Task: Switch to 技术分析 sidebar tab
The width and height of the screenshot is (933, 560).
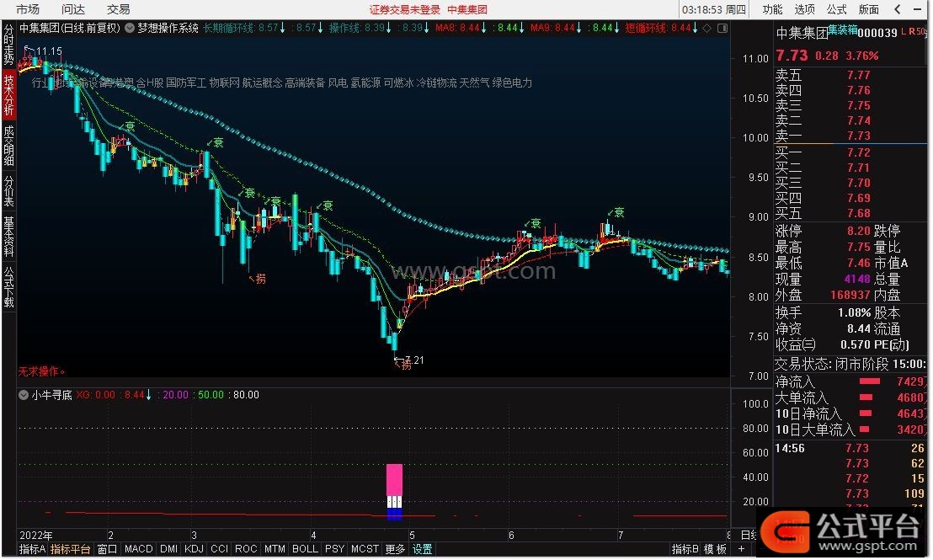Action: pos(9,94)
